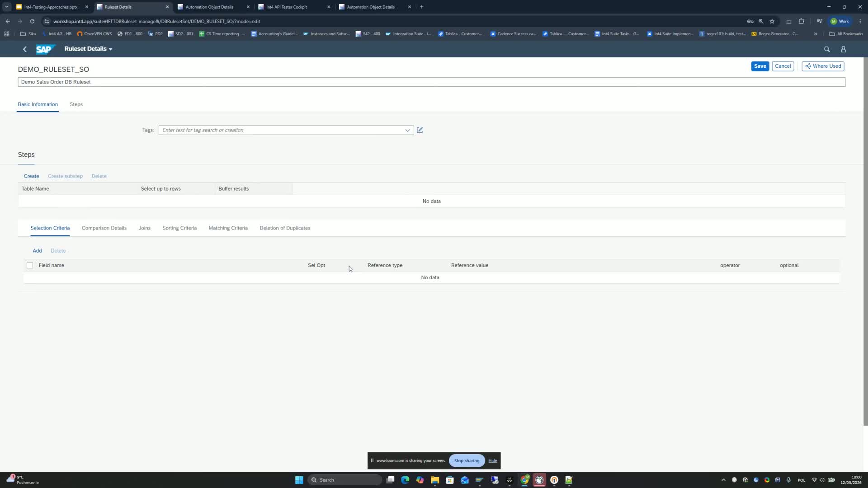Toggle the select-all checkbox beside Field name

click(30, 265)
